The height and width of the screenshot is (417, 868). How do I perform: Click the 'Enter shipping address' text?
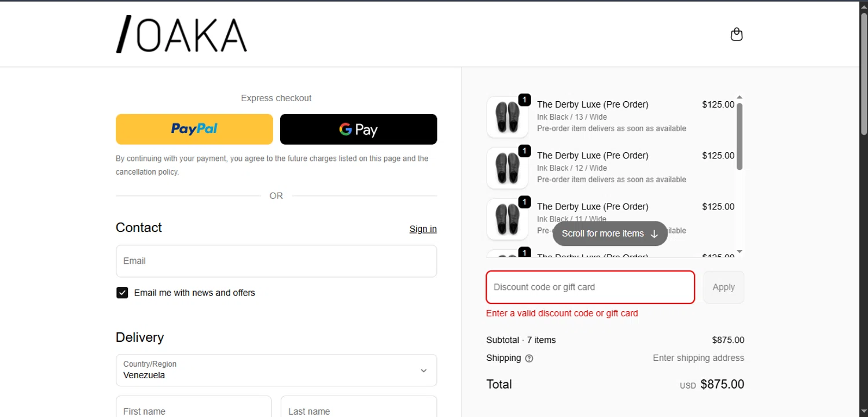pos(698,358)
